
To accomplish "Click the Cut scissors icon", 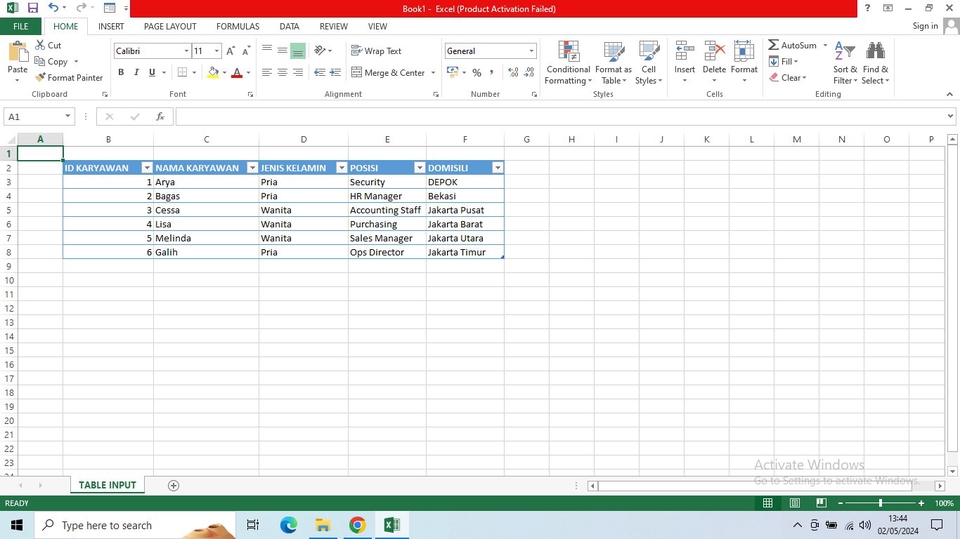I will [40, 45].
